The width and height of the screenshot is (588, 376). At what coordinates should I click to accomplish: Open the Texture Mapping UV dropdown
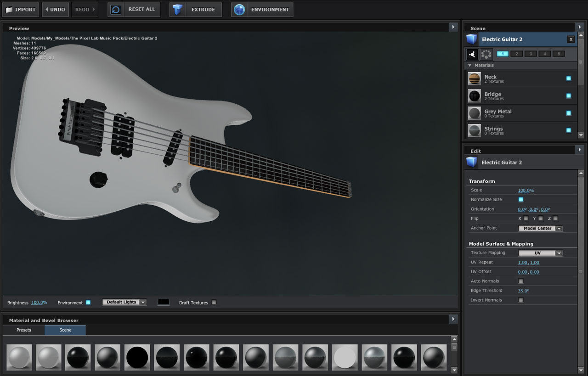(540, 253)
